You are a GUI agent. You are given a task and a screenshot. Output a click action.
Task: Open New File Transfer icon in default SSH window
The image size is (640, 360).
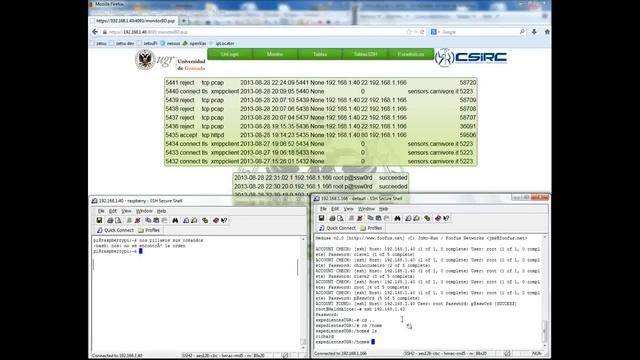pos(416,218)
